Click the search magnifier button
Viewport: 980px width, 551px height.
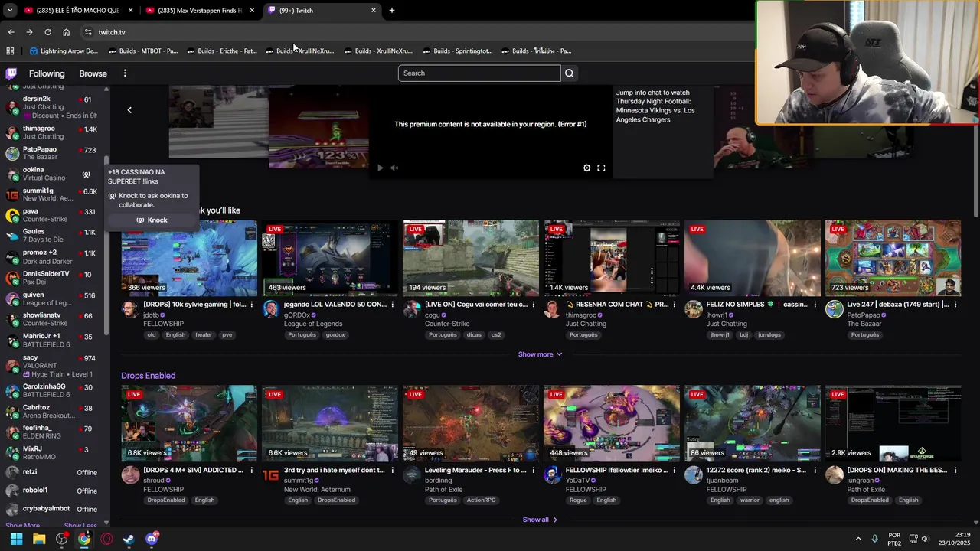click(569, 73)
